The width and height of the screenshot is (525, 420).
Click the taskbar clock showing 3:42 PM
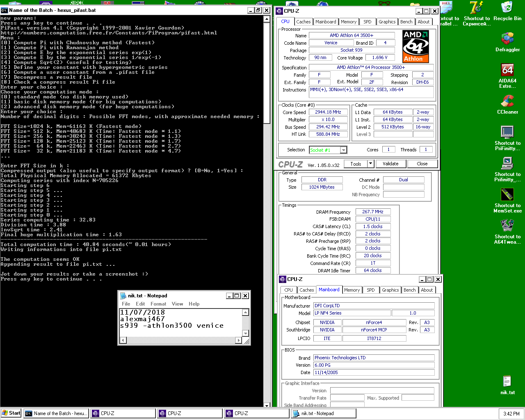pos(511,413)
